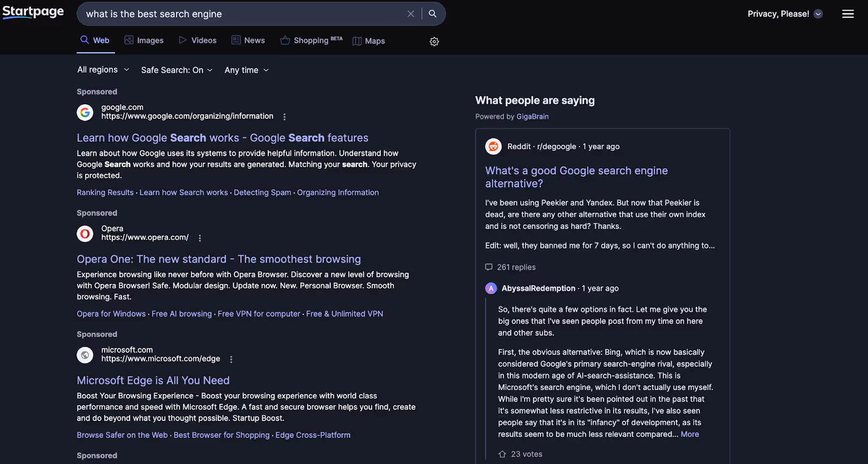868x464 pixels.
Task: Click the https://www.microsoft.com/edge URL text
Action: [161, 359]
